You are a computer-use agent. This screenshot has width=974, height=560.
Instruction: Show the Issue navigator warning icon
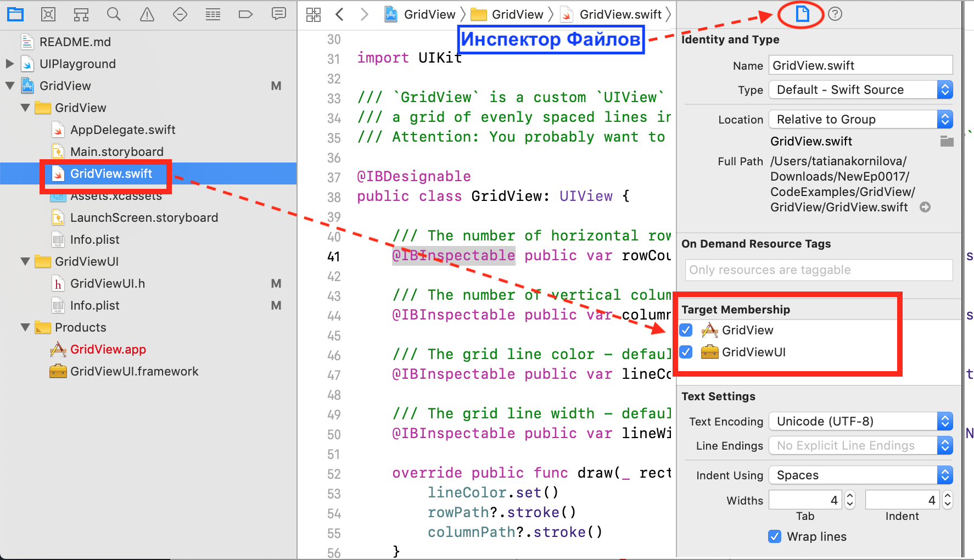(147, 14)
